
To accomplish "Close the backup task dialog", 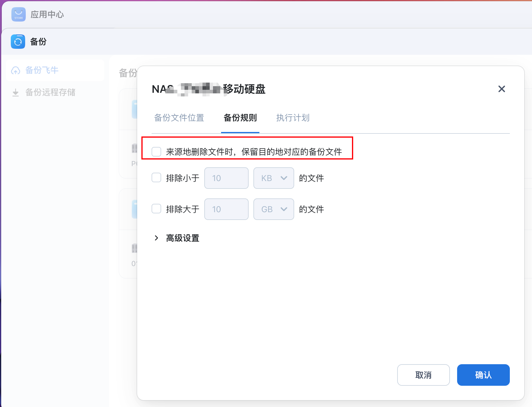I will (502, 89).
